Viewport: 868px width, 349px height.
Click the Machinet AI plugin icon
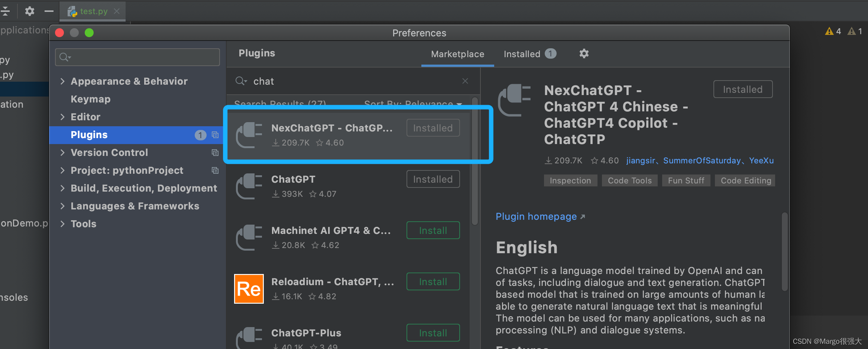pyautogui.click(x=249, y=238)
